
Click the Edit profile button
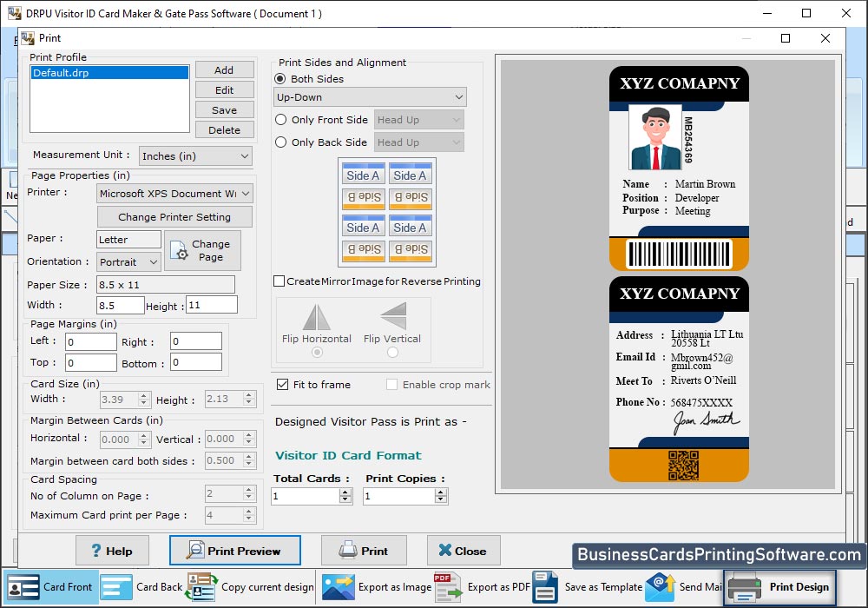pyautogui.click(x=224, y=89)
